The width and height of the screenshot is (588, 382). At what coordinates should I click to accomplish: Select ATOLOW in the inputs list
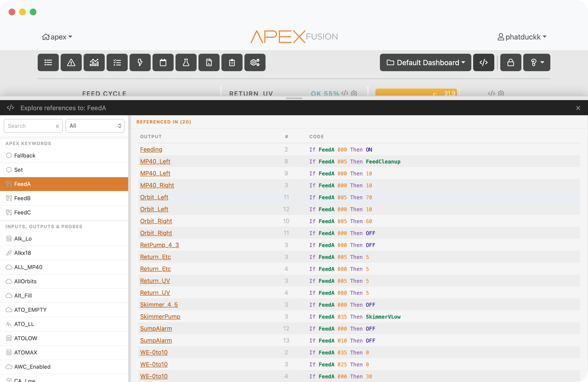[x=64, y=338]
